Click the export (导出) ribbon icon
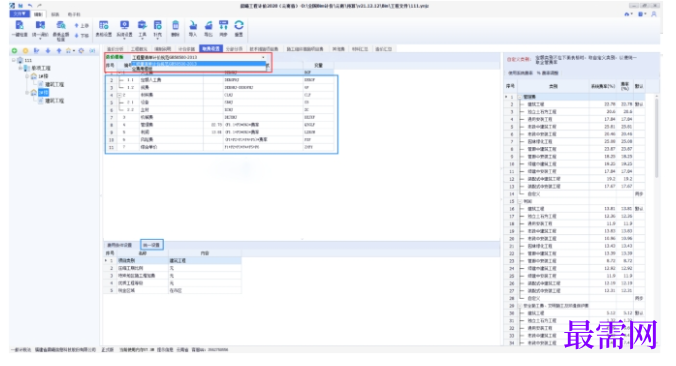676x366 pixels. pyautogui.click(x=208, y=26)
